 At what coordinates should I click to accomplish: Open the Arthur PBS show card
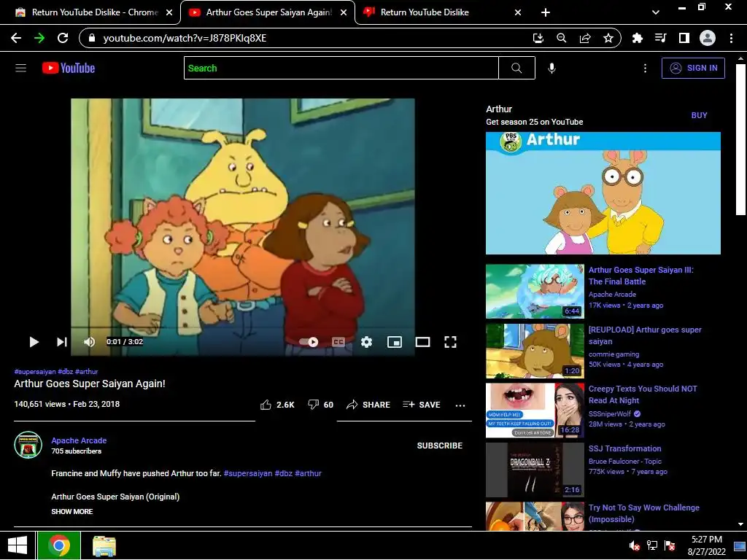point(603,193)
